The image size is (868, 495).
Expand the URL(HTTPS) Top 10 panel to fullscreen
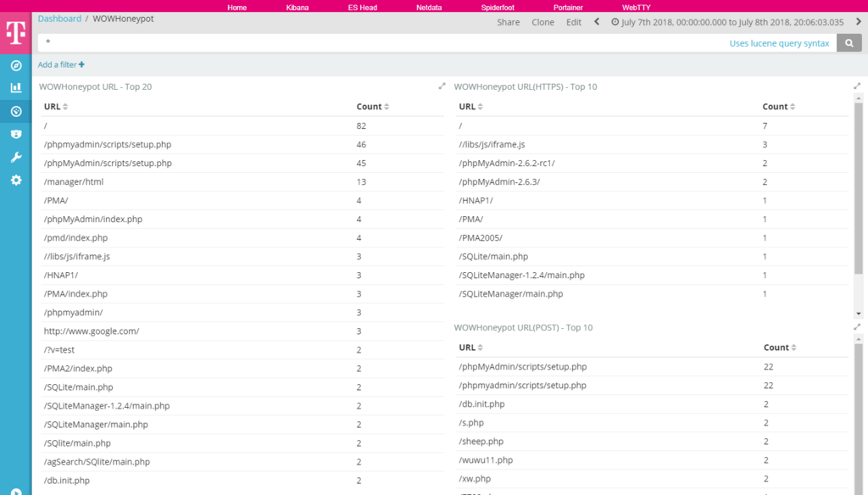point(857,86)
